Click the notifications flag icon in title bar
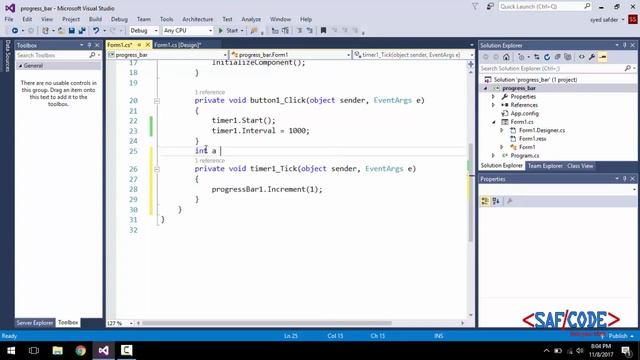 point(475,7)
